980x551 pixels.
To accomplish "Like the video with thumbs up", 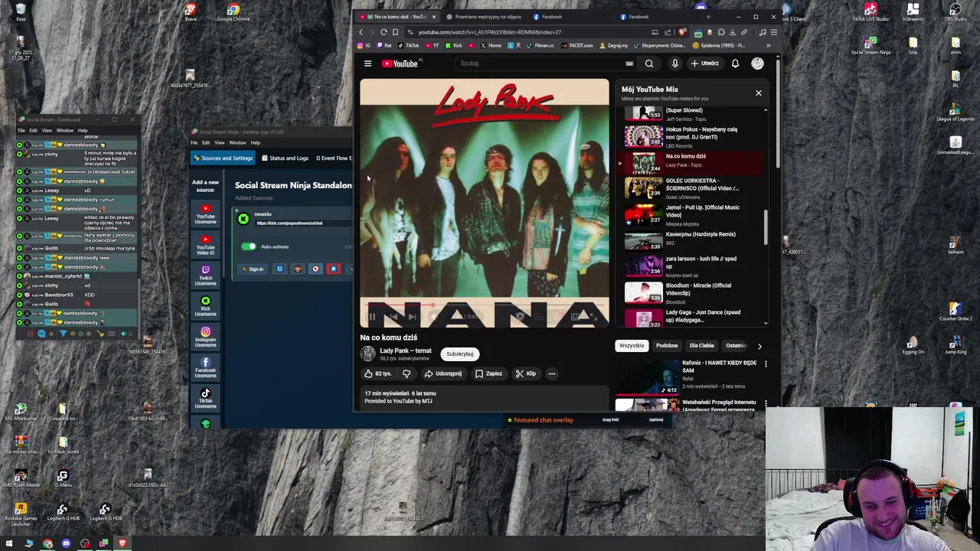I will tap(377, 373).
